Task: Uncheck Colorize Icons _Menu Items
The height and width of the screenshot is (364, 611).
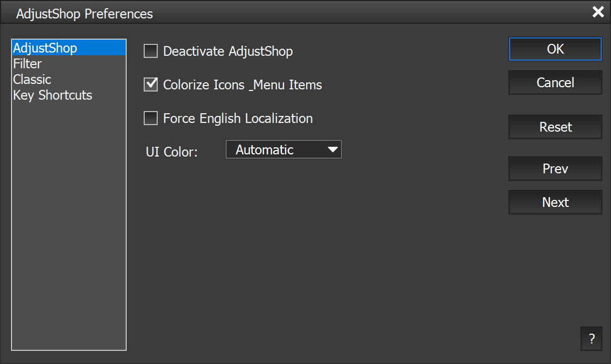Action: coord(151,85)
